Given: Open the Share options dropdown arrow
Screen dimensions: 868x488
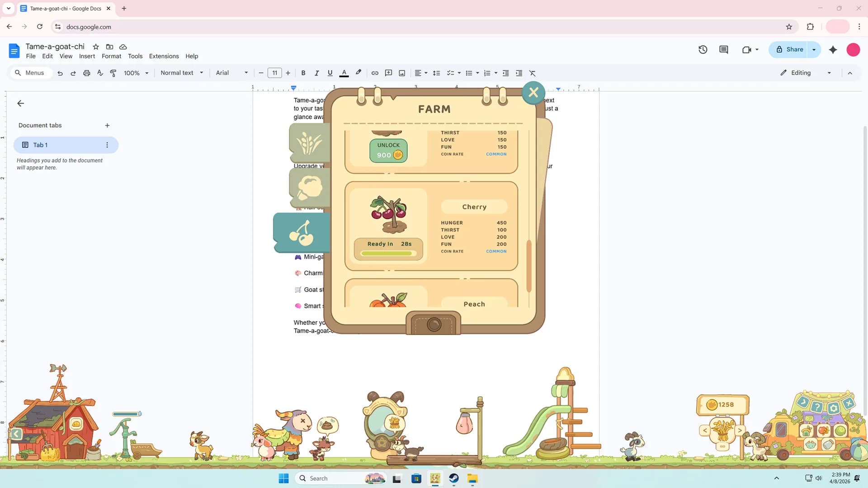Looking at the screenshot, I should tap(814, 50).
